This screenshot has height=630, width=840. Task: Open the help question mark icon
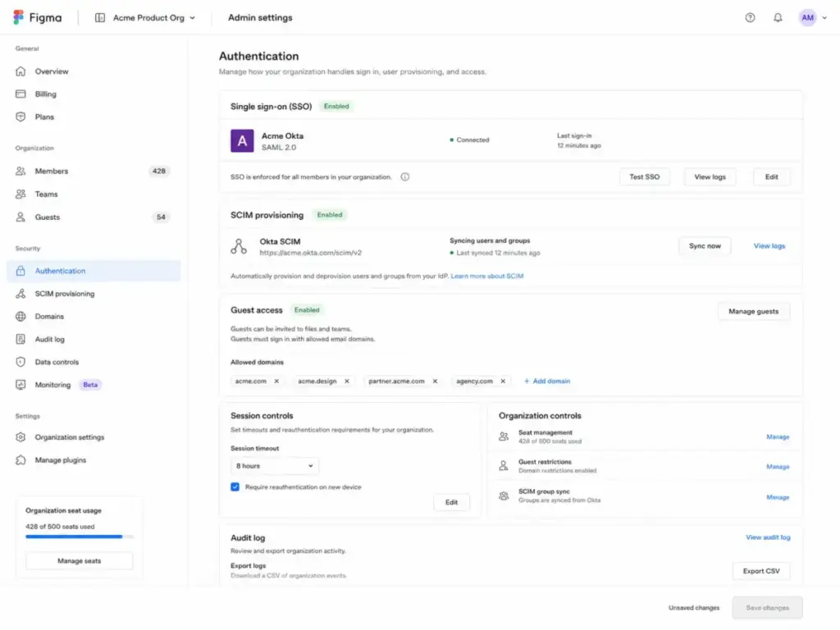(750, 18)
